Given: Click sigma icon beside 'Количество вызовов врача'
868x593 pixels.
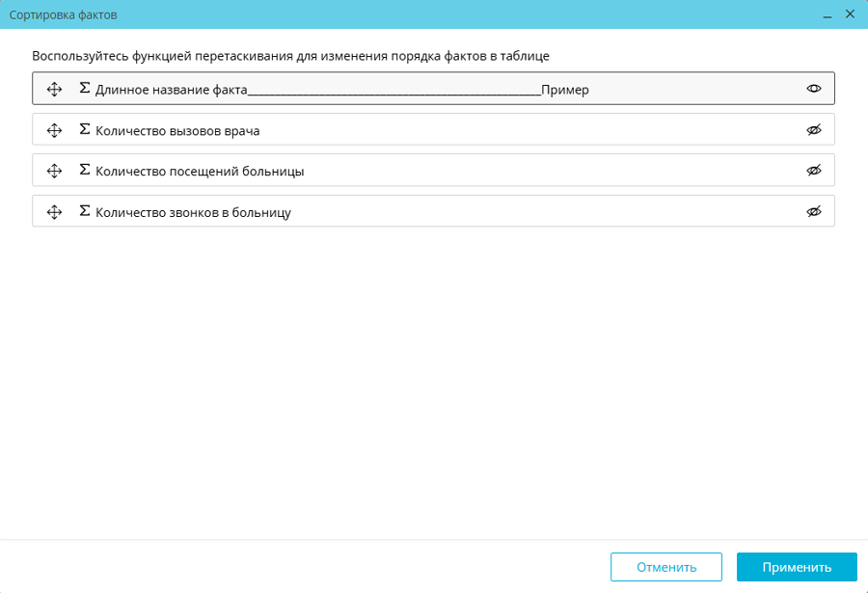Looking at the screenshot, I should click(85, 129).
